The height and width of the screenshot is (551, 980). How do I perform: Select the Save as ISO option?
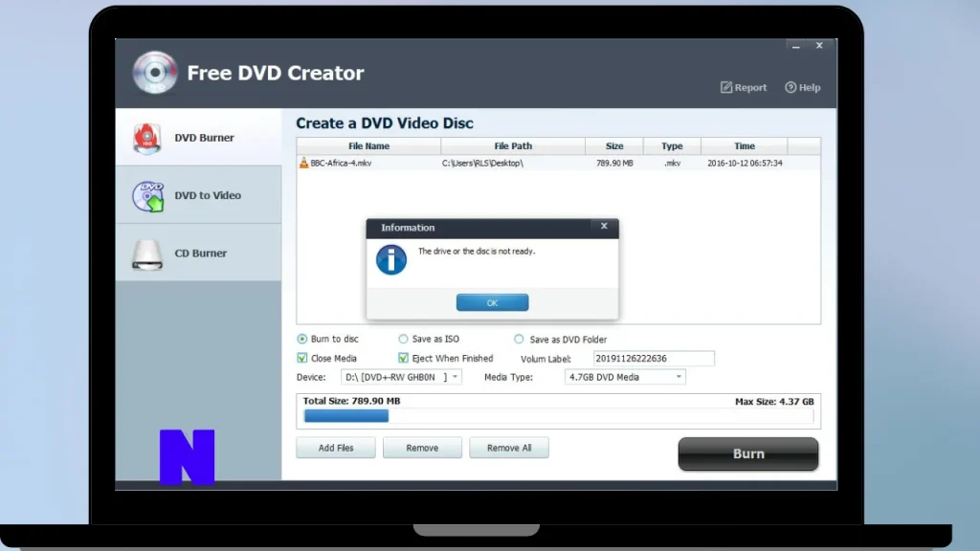(403, 340)
